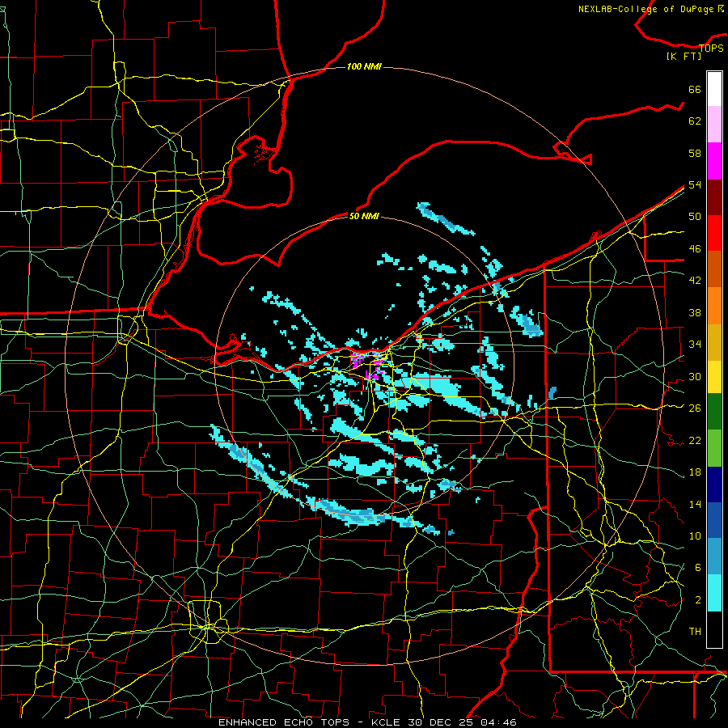Click the legend value 14

click(695, 504)
